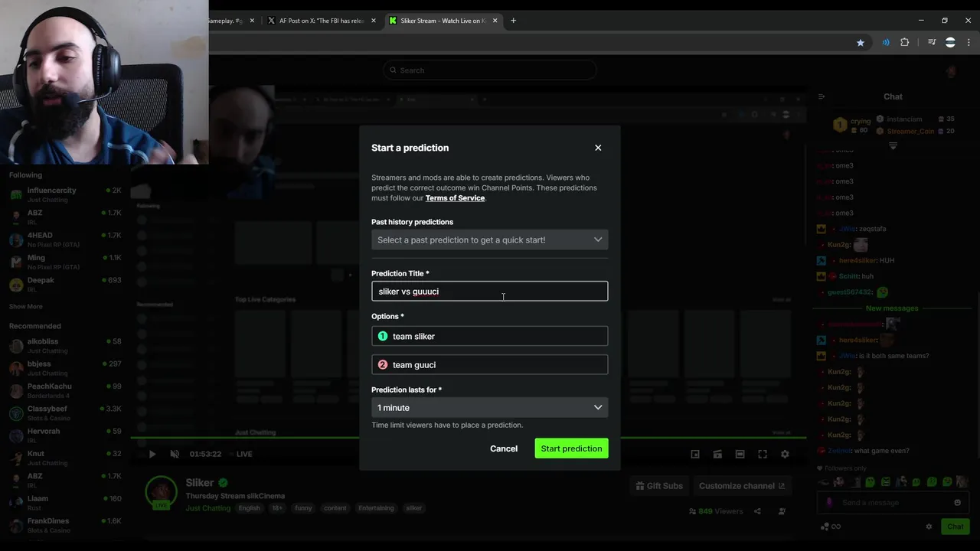Cancel the prediction dialog
Image resolution: width=980 pixels, height=551 pixels.
(504, 448)
